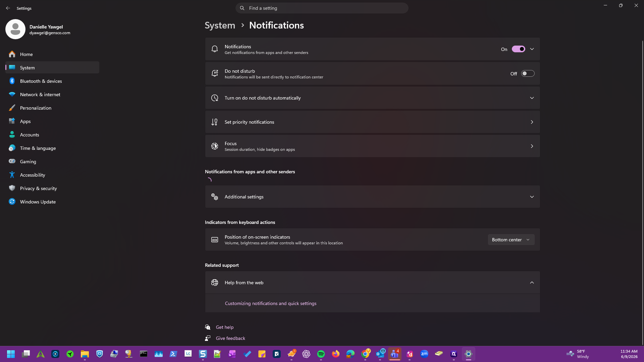Click the System breadcrumb link
Viewport: 644px width, 362px height.
220,25
